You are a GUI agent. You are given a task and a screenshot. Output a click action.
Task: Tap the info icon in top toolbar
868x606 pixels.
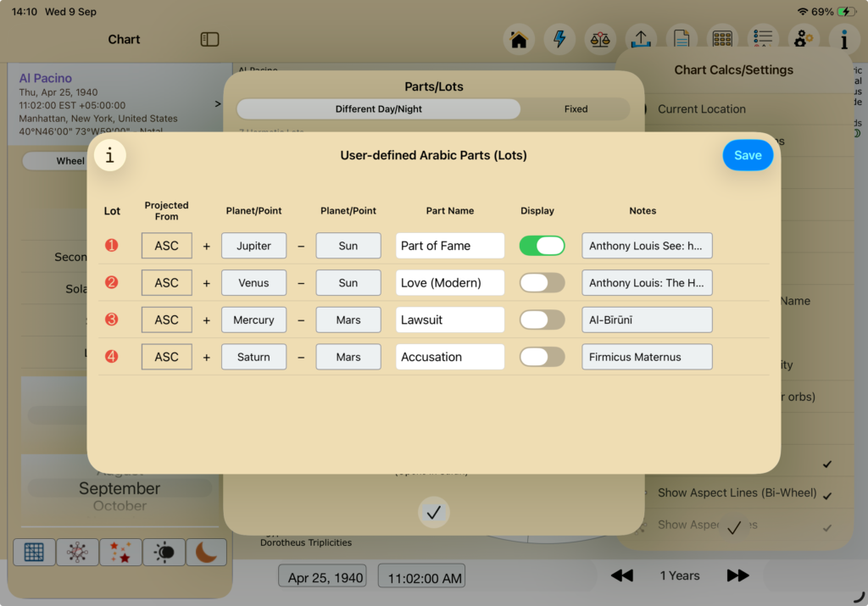(844, 39)
